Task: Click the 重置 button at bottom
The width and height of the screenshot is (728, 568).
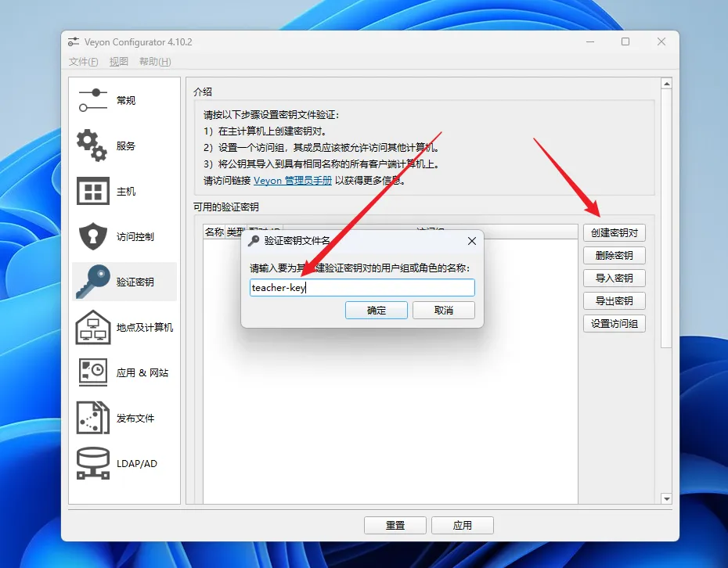Action: pos(395,525)
